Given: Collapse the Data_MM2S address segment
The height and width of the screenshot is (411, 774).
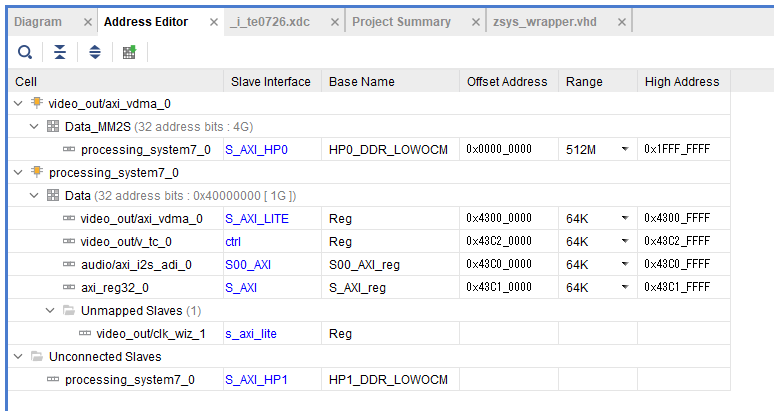Looking at the screenshot, I should [x=35, y=126].
